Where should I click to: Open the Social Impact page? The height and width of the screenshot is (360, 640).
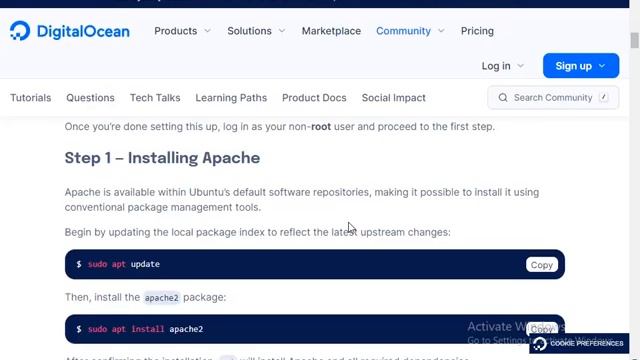click(393, 98)
